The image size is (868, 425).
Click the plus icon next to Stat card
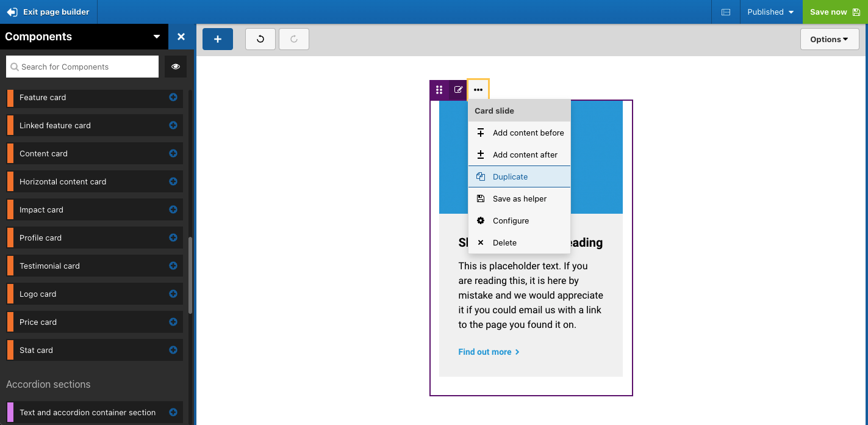[173, 350]
